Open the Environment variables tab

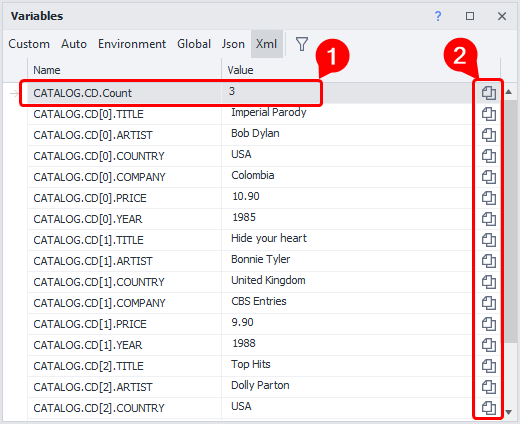132,44
